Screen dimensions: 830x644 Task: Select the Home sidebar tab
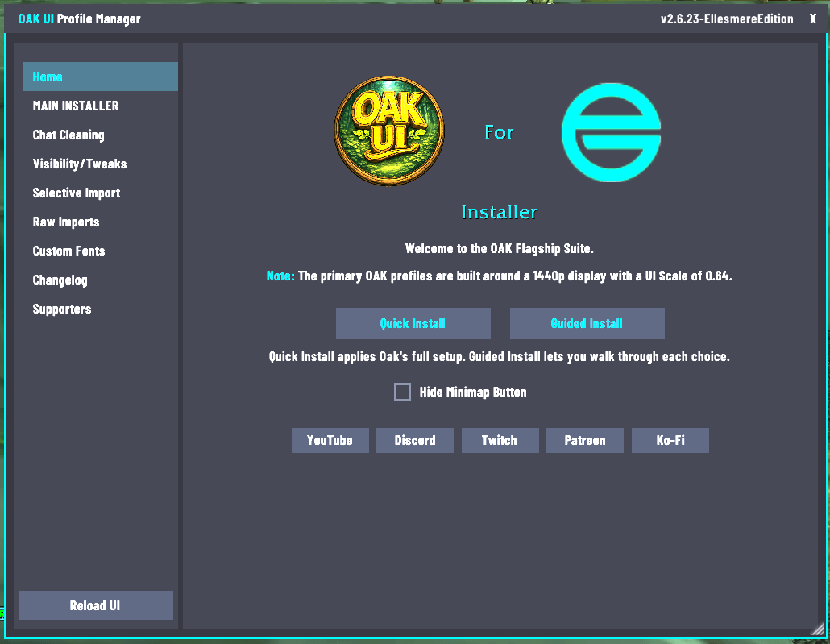click(101, 77)
